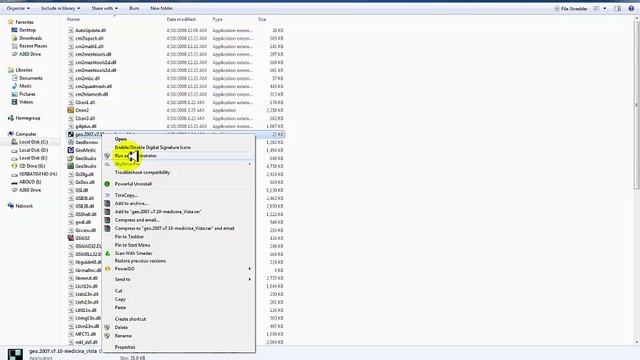Select Cut in the context menu
640x360 pixels.
(118, 291)
